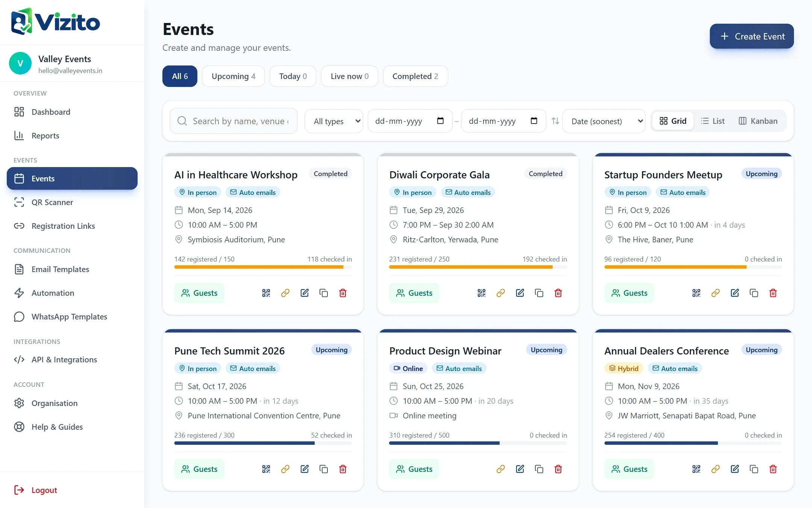Filter by Upcoming 4 events
Image resolution: width=812 pixels, height=508 pixels.
(x=233, y=76)
